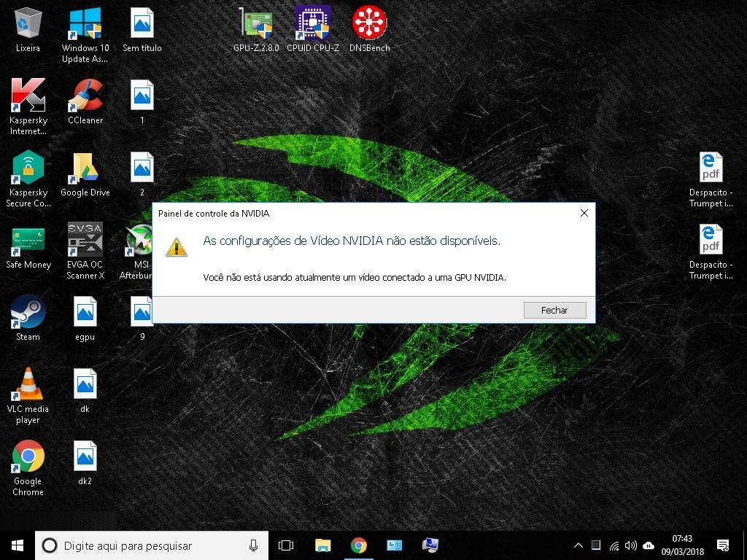Select the VLC media player shortcut
Viewport: 747px width, 560px height.
[x=28, y=396]
